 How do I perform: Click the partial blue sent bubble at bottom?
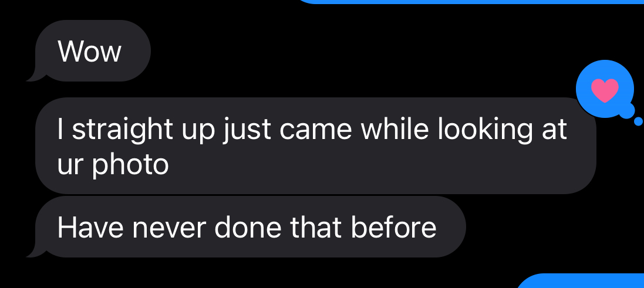click(x=580, y=281)
